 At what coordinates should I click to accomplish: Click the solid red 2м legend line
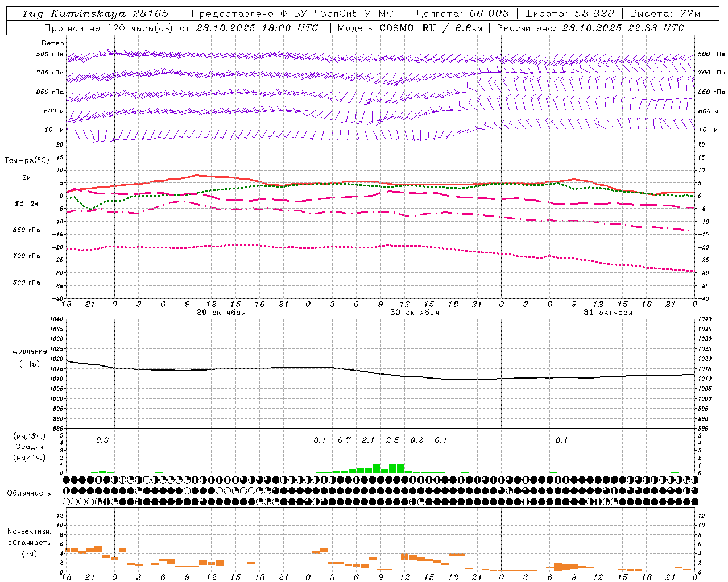click(26, 184)
